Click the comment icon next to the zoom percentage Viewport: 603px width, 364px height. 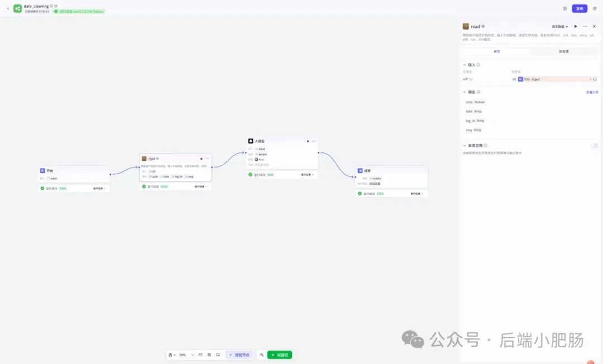[200, 355]
